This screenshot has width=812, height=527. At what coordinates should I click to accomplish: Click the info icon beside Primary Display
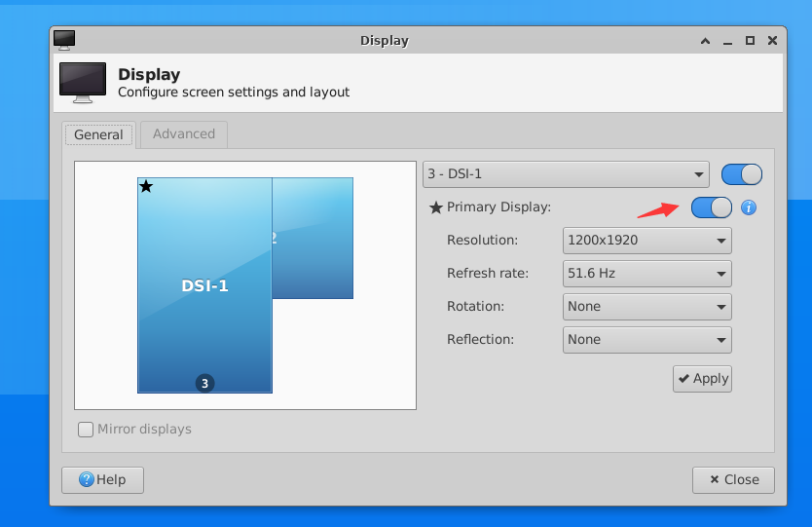point(749,207)
